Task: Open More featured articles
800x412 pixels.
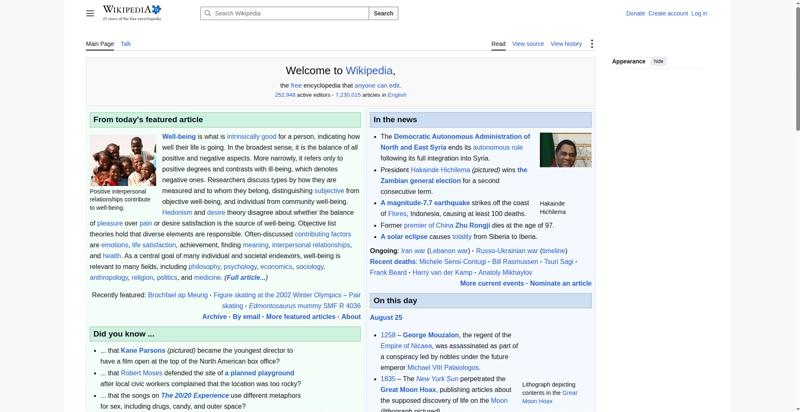Action: (x=301, y=317)
